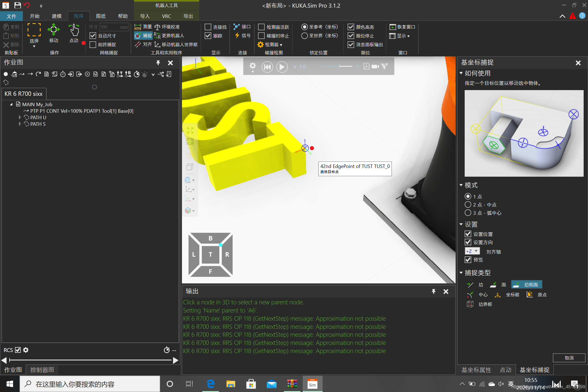Click the simulation speed slider
Viewport: 588px width, 392px height.
(339, 66)
